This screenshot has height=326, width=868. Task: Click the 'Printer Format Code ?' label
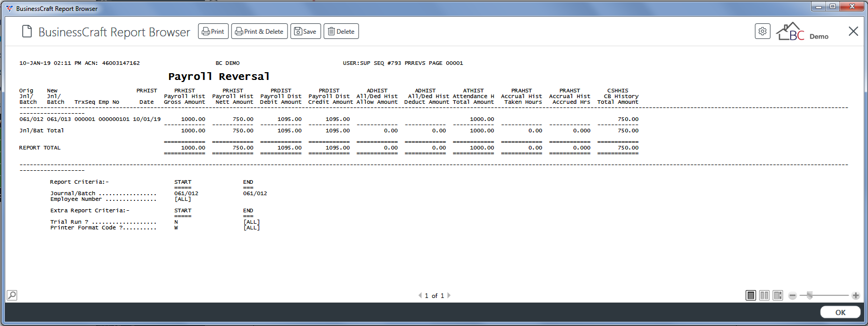(x=87, y=228)
